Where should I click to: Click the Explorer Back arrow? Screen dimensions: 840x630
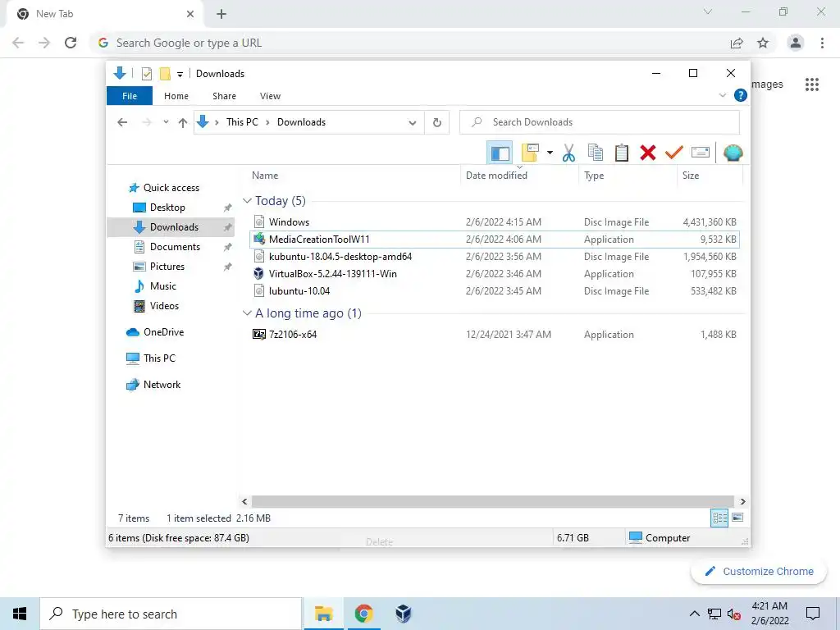122,123
